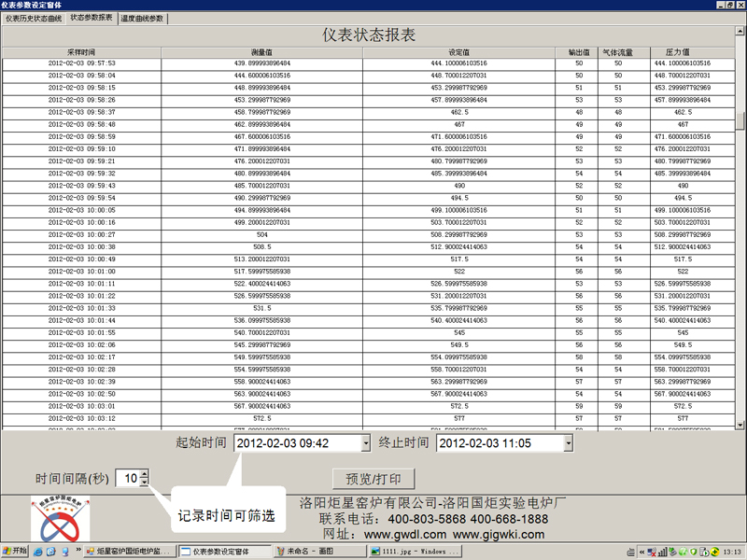747x560 pixels.
Task: Increase the 时间间隔 value with up arrow
Action: [x=144, y=474]
